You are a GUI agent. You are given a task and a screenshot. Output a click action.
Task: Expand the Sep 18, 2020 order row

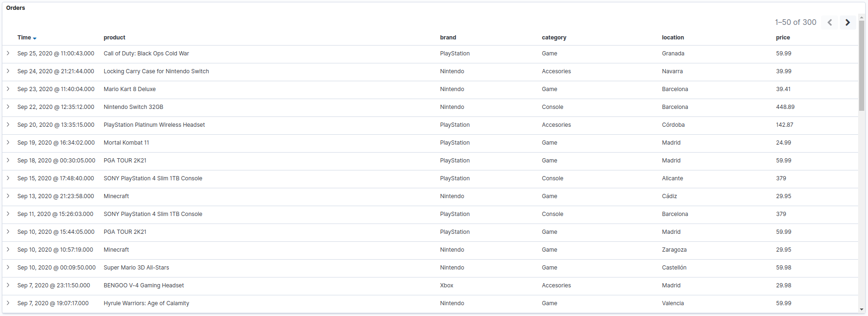(x=8, y=161)
